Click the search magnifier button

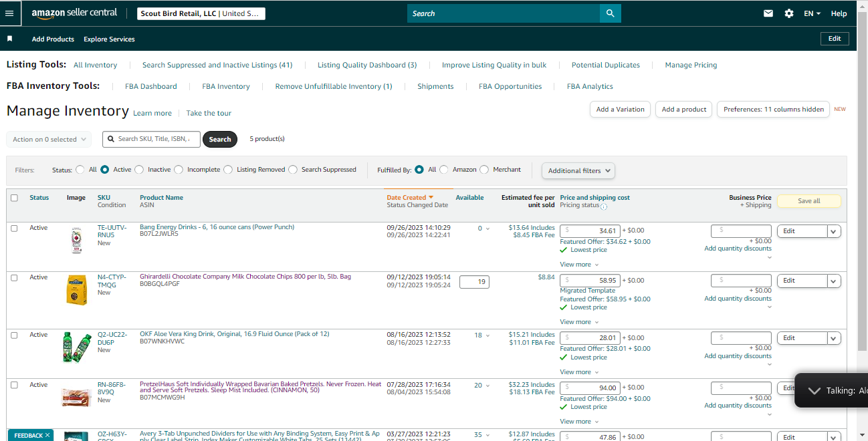[x=610, y=13]
